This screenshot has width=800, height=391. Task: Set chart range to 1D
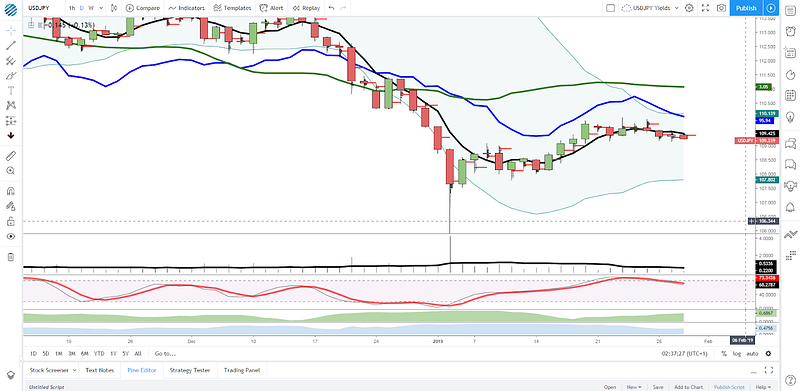click(x=33, y=353)
